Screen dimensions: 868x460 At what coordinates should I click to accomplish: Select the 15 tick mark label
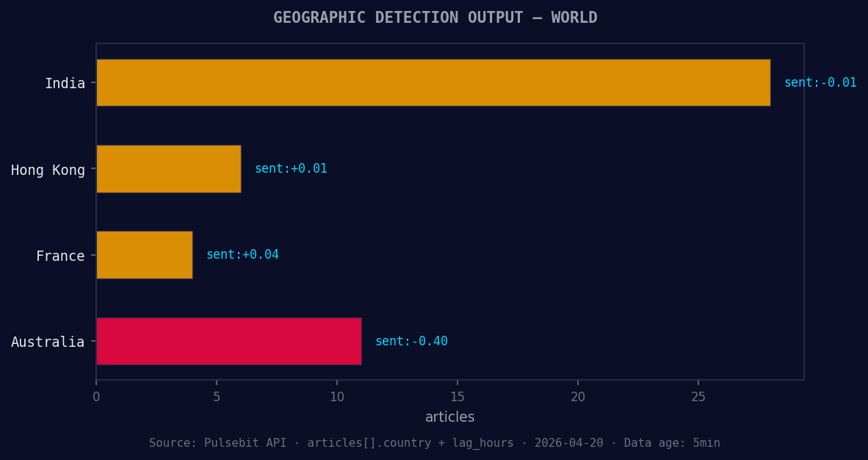point(457,396)
